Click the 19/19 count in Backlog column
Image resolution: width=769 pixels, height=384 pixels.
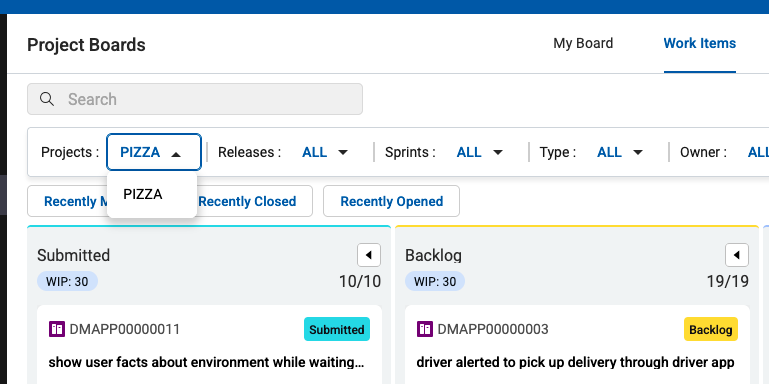[x=728, y=282]
